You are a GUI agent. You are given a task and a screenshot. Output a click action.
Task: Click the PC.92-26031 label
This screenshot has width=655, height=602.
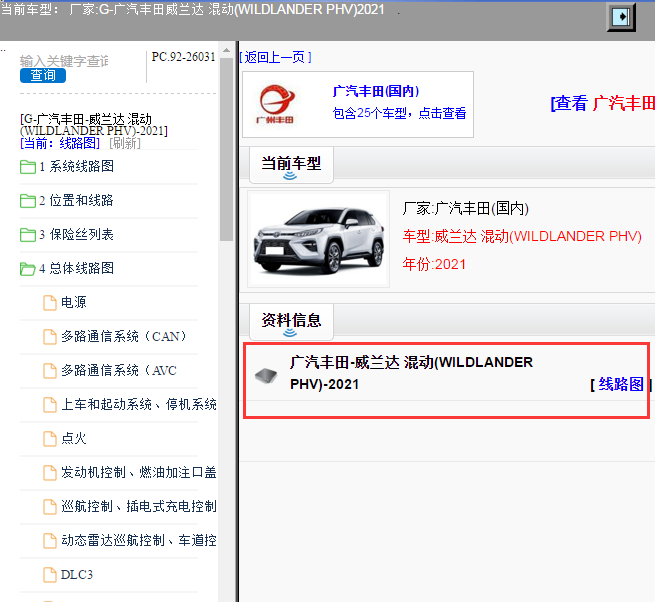pyautogui.click(x=183, y=57)
